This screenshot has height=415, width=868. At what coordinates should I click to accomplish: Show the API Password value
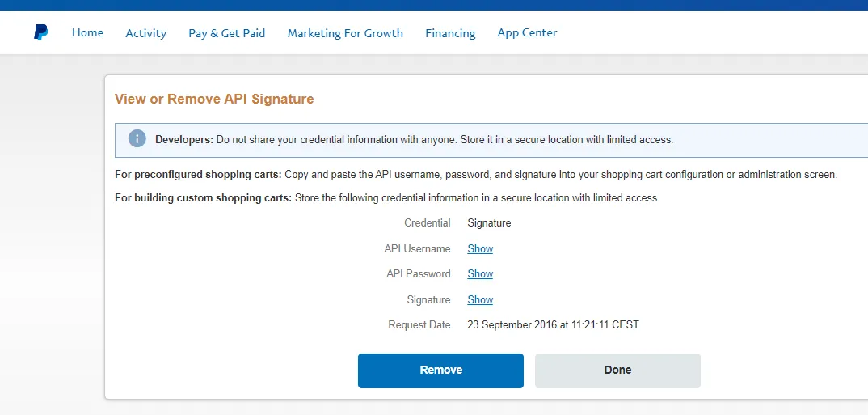point(480,273)
